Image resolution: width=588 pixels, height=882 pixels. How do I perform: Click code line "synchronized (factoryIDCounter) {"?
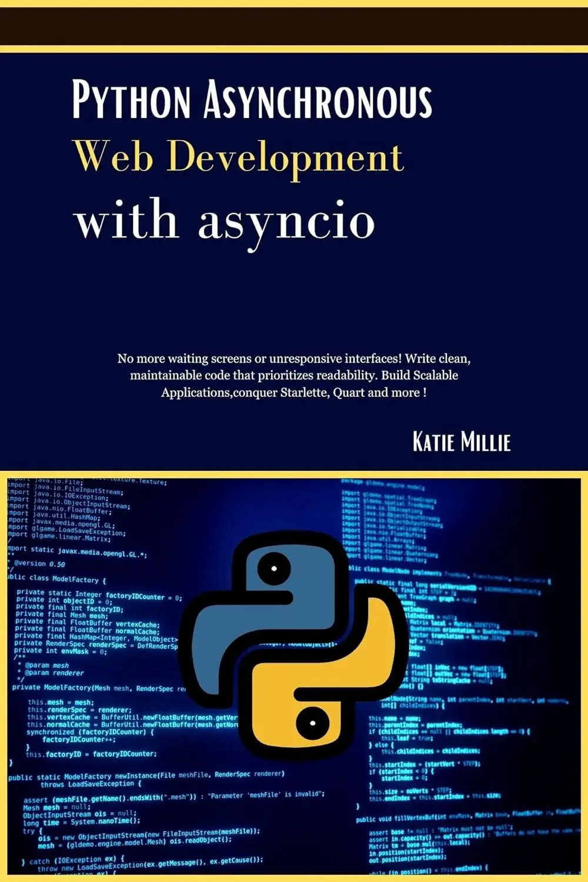pyautogui.click(x=90, y=732)
